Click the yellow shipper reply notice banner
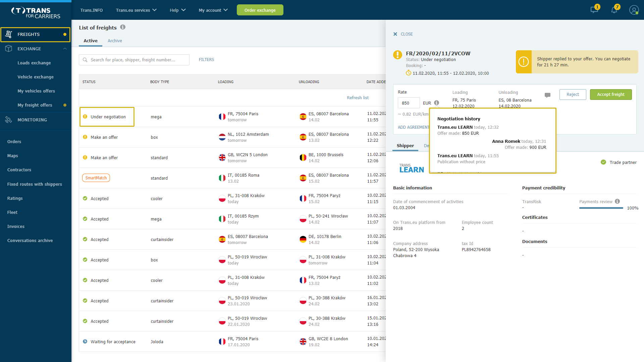644x362 pixels. pos(577,62)
